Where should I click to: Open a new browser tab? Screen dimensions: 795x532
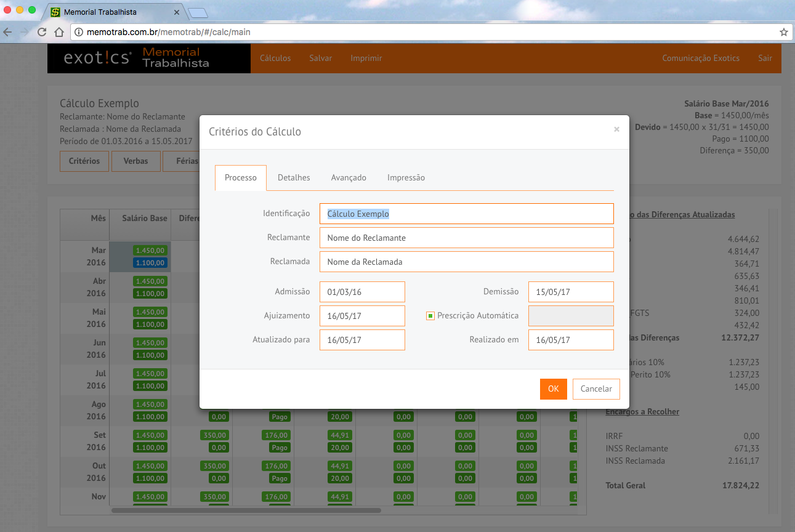coord(198,12)
